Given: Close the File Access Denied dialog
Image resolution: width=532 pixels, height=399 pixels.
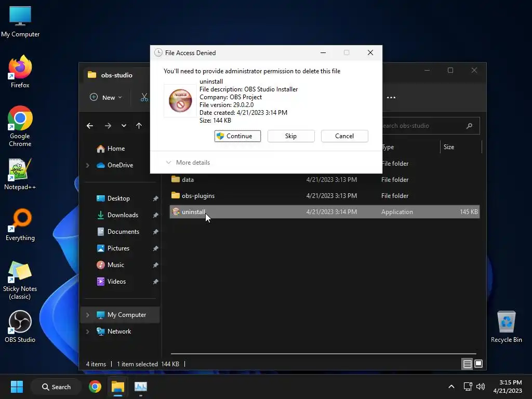Looking at the screenshot, I should click(370, 52).
